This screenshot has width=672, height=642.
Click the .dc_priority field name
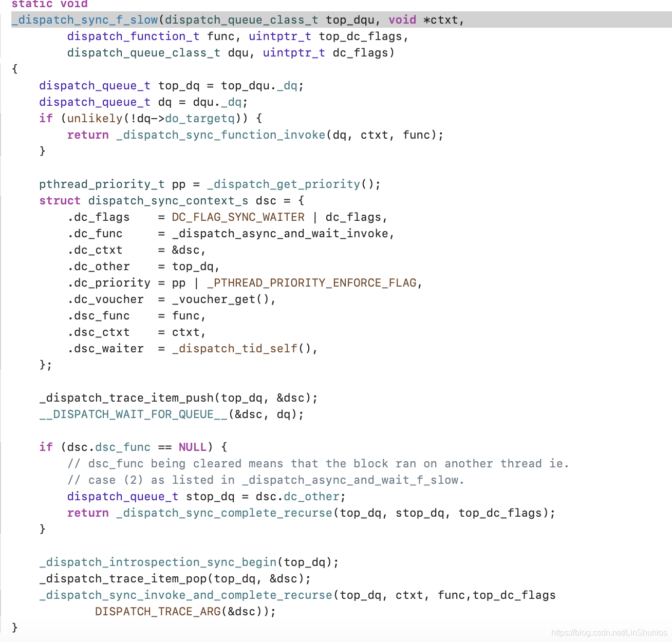109,283
